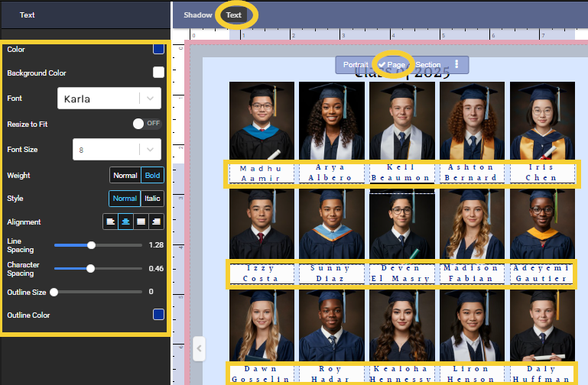Select Adeyemi Gautier name label
Screen dimensions: 588x385
coord(542,273)
